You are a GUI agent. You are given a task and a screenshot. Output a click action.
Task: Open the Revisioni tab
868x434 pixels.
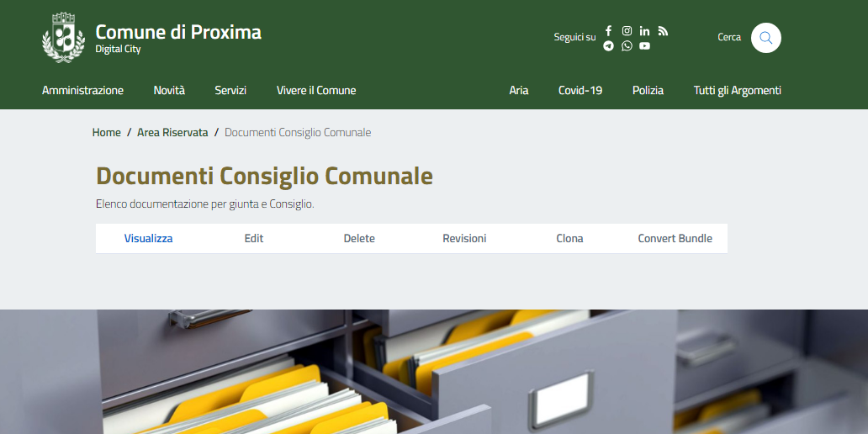point(464,239)
